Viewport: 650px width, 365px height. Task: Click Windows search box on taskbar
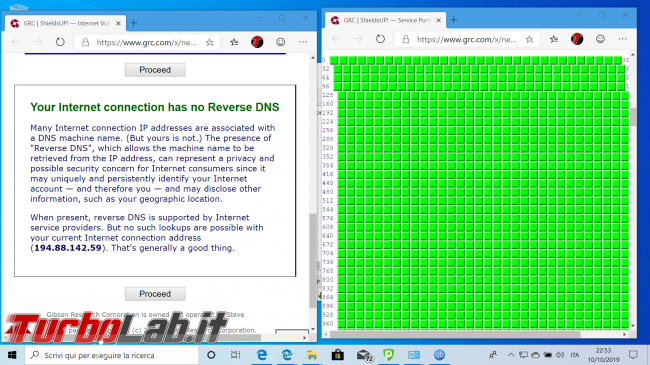coord(111,355)
